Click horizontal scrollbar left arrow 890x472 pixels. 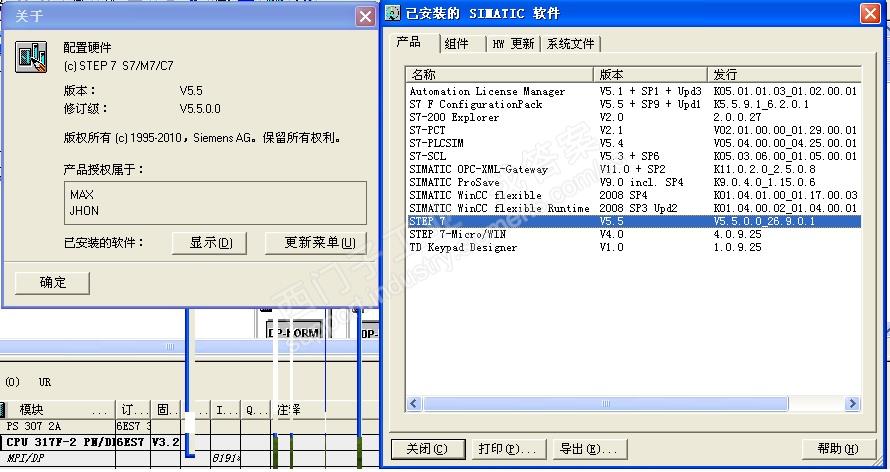tap(414, 403)
